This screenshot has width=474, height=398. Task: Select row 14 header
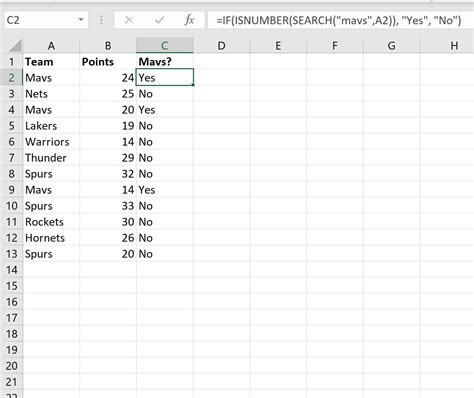pyautogui.click(x=11, y=270)
